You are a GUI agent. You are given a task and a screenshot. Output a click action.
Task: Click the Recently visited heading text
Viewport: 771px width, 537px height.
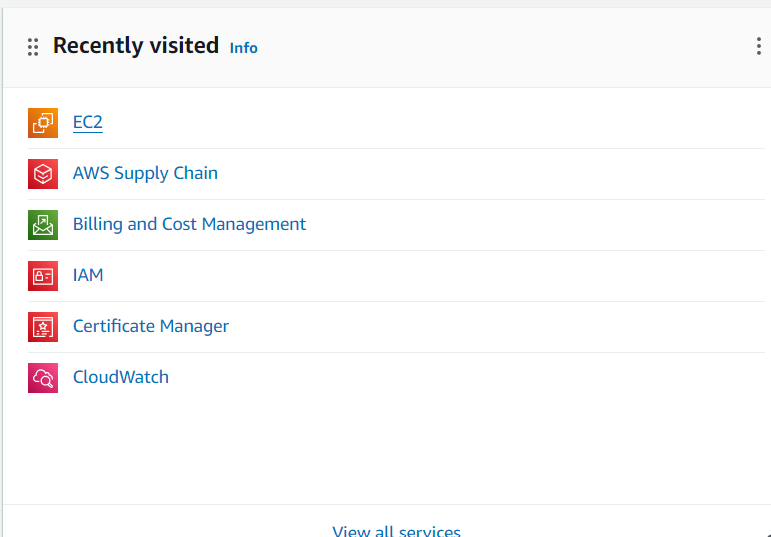[x=135, y=46]
